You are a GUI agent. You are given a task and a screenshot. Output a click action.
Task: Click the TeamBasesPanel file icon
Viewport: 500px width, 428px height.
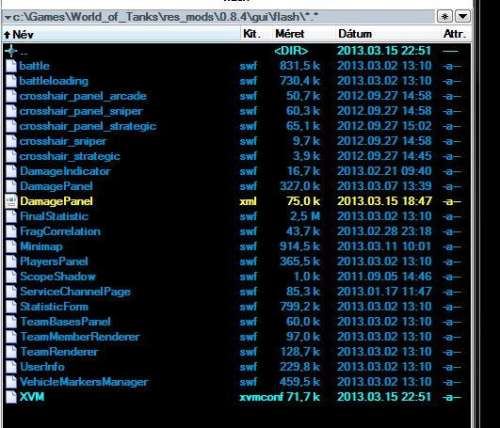tap(11, 322)
